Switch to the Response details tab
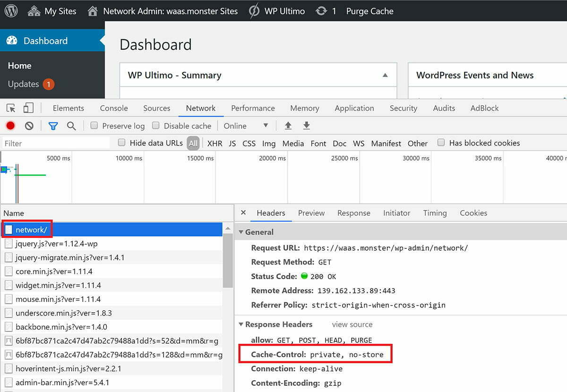This screenshot has width=567, height=392. (x=354, y=213)
